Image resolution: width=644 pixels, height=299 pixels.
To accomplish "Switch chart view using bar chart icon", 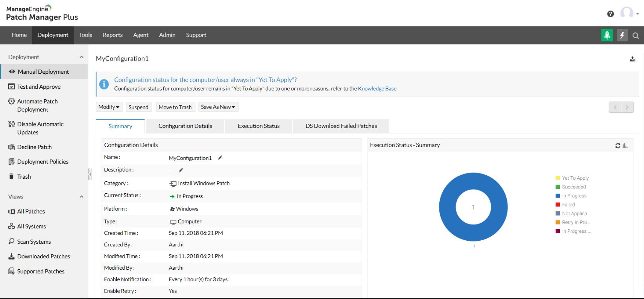I will pos(625,146).
